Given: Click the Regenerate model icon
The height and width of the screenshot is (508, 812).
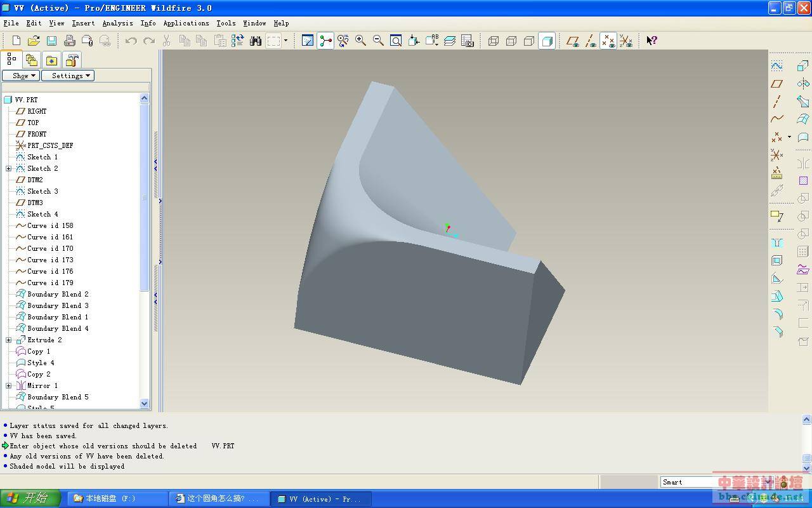Looking at the screenshot, I should pos(238,41).
